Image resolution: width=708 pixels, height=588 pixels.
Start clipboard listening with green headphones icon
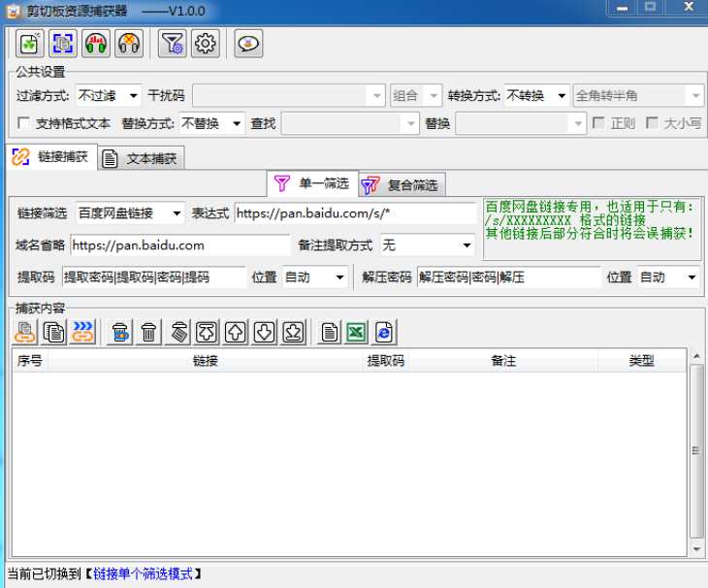(x=96, y=44)
